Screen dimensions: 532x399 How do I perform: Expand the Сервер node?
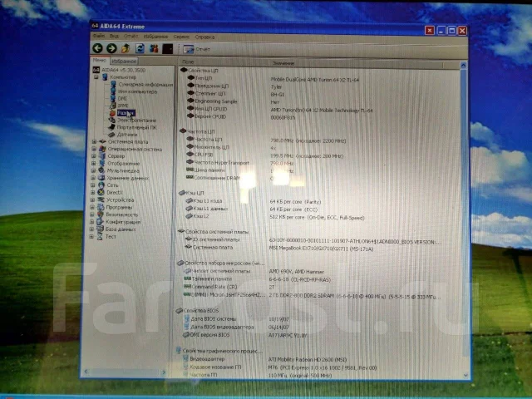pyautogui.click(x=93, y=156)
